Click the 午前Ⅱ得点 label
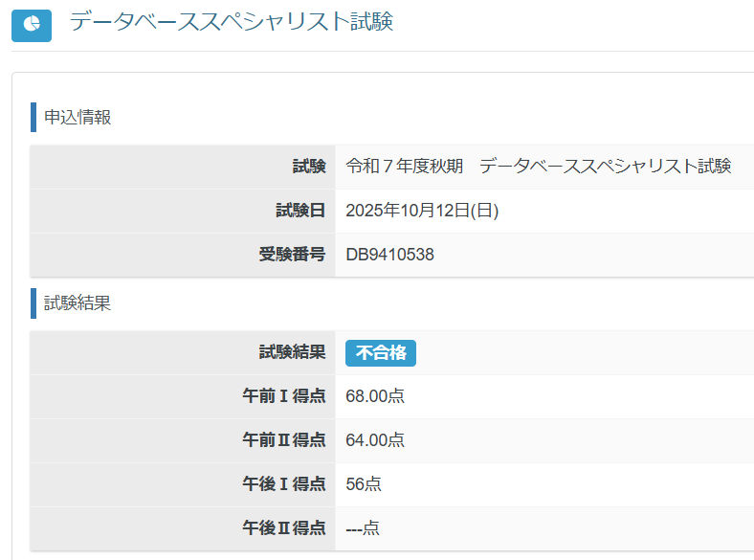 (284, 440)
